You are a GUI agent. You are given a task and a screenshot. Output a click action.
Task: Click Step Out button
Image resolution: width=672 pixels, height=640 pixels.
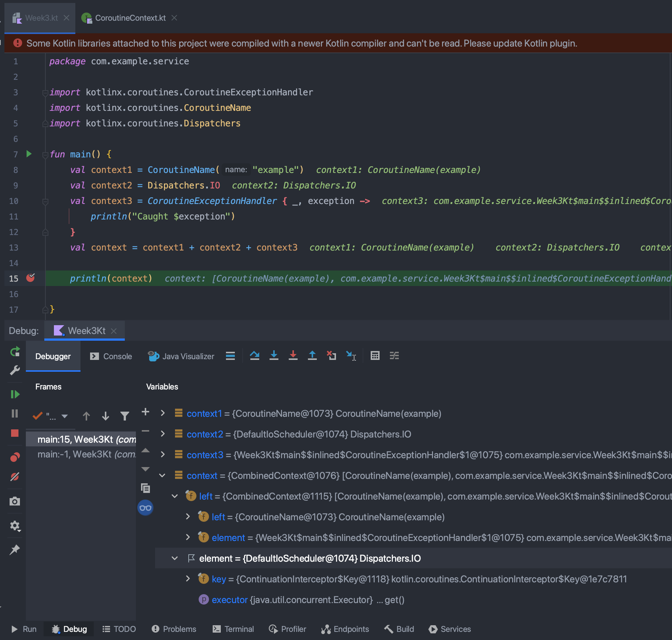[x=312, y=355]
